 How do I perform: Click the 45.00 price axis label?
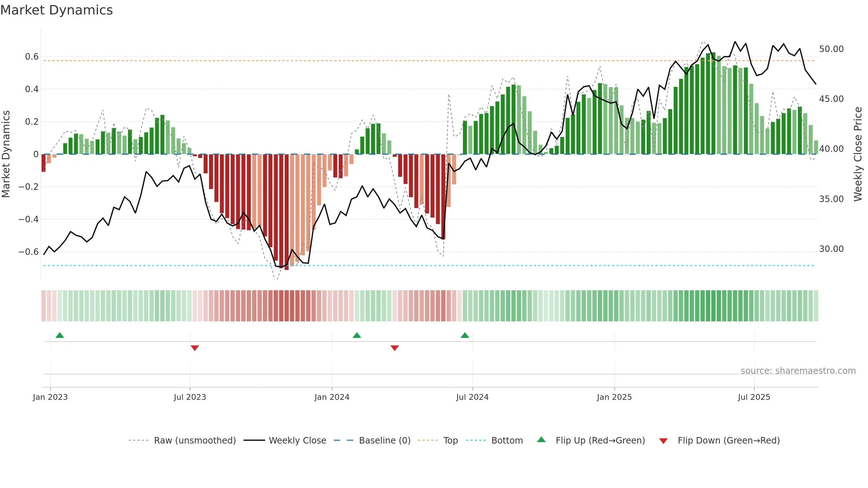(831, 99)
